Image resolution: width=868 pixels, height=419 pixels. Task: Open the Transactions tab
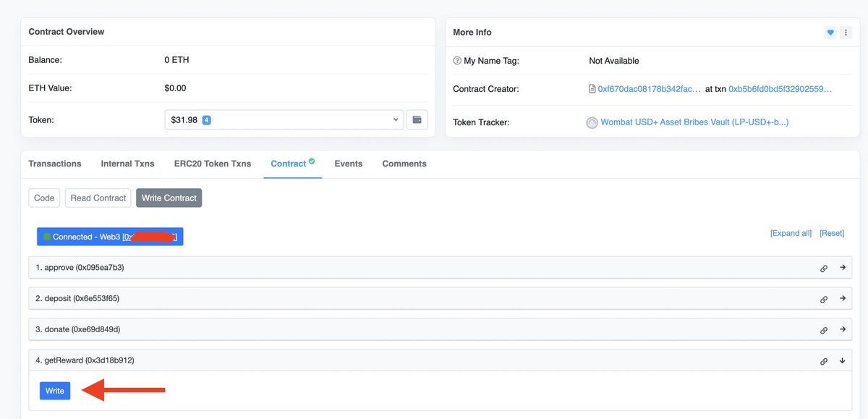55,164
